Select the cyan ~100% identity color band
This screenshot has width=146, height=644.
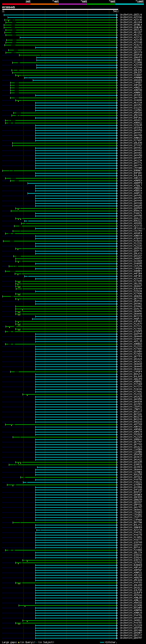130,4
